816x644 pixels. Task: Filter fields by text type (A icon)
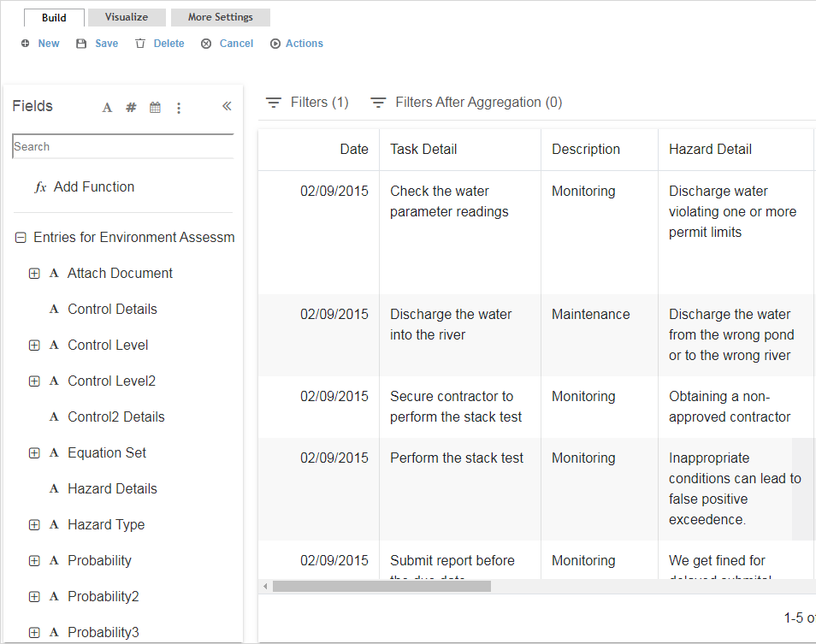107,108
